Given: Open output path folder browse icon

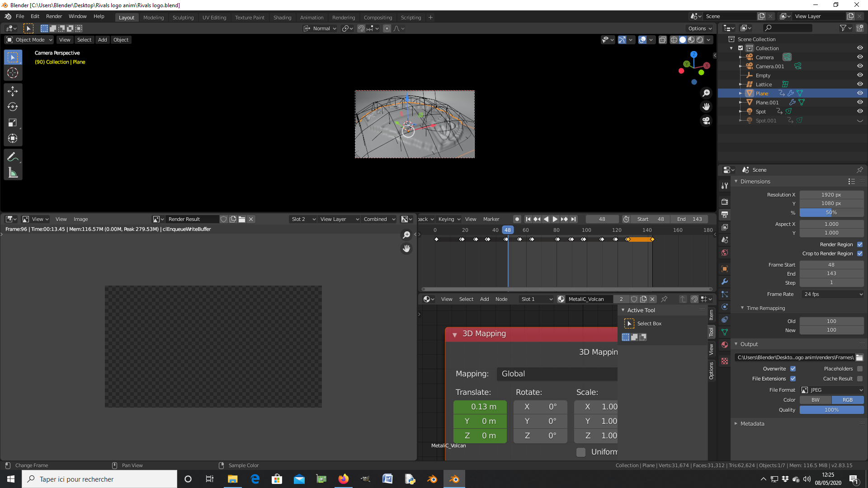Looking at the screenshot, I should (x=859, y=357).
